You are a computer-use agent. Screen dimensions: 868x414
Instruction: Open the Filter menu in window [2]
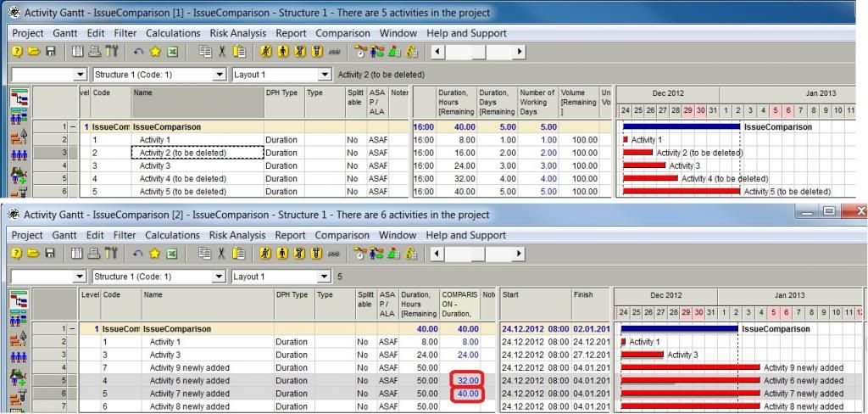(x=125, y=235)
